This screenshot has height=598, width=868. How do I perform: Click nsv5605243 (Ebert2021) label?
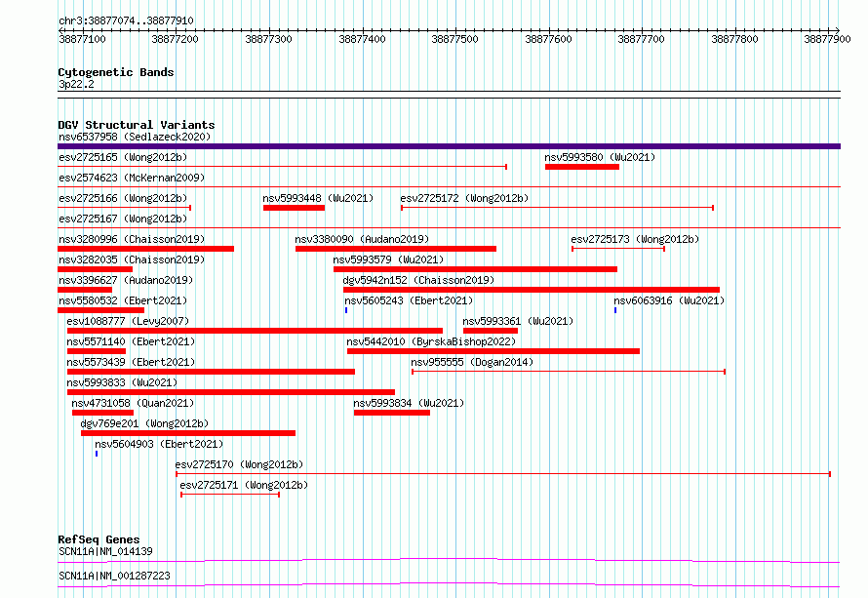pyautogui.click(x=409, y=300)
